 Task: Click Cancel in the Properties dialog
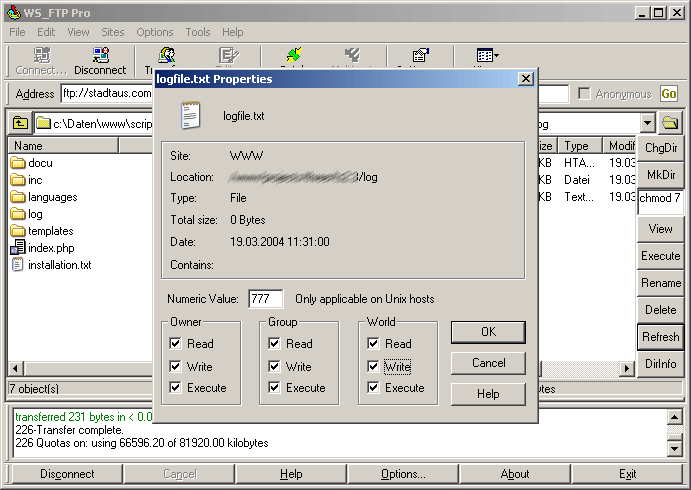pyautogui.click(x=488, y=363)
